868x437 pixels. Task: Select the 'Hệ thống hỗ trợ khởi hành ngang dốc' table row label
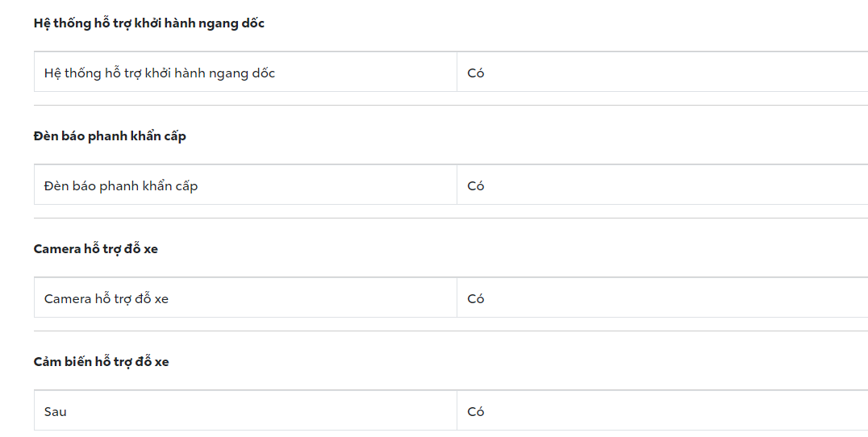(160, 73)
